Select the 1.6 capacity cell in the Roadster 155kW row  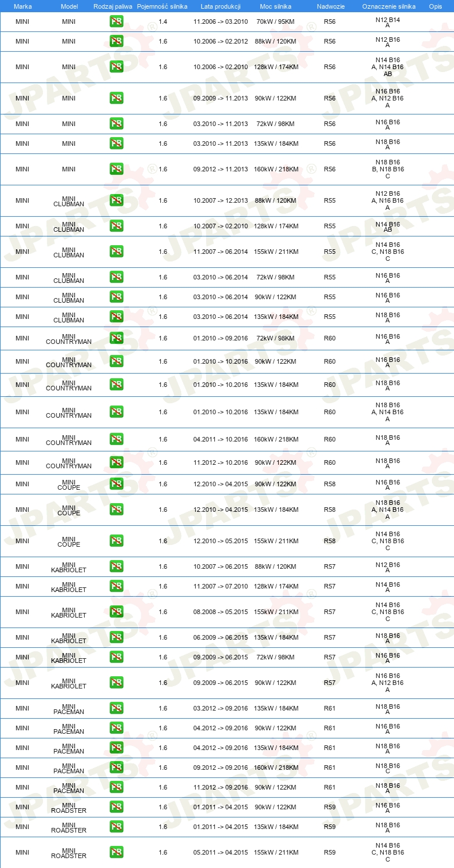coord(163,852)
